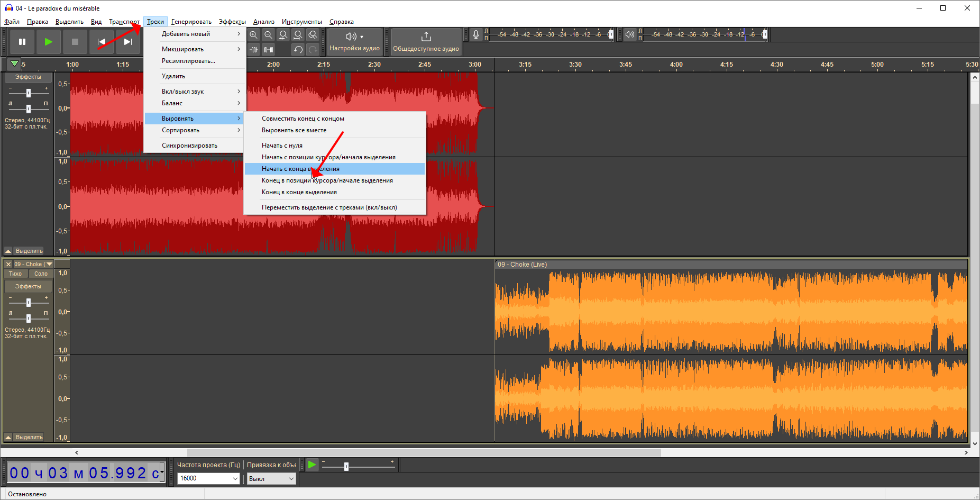Adjust the playback speed slider
The height and width of the screenshot is (500, 980).
pyautogui.click(x=346, y=467)
